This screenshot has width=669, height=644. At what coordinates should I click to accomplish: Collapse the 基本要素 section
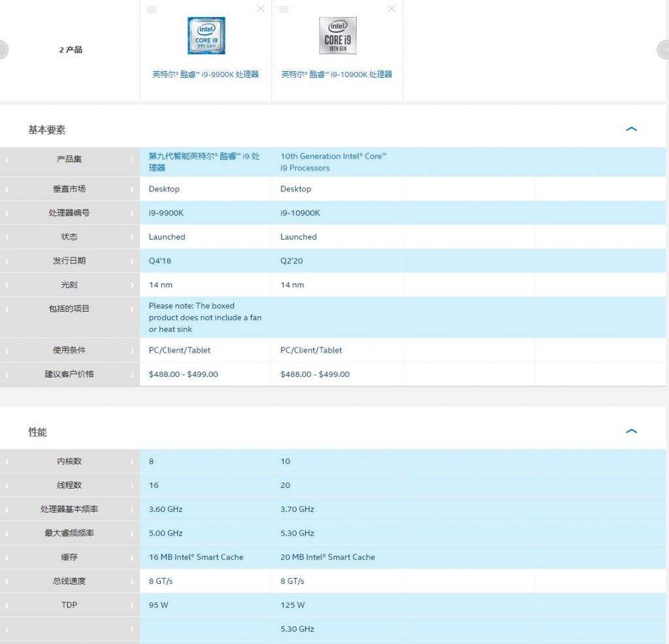click(631, 129)
